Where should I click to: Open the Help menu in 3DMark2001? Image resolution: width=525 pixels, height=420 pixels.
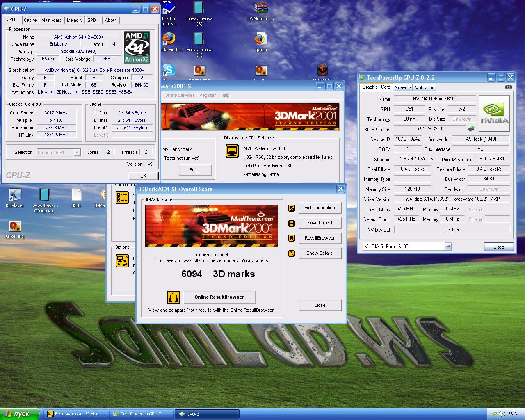(x=225, y=95)
